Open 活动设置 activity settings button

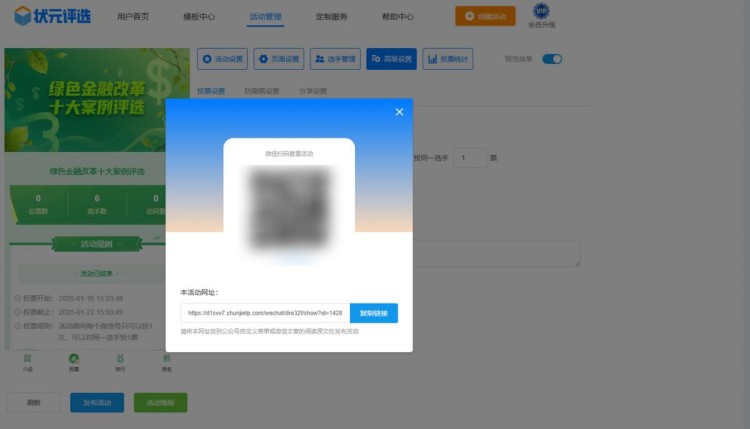click(x=223, y=59)
